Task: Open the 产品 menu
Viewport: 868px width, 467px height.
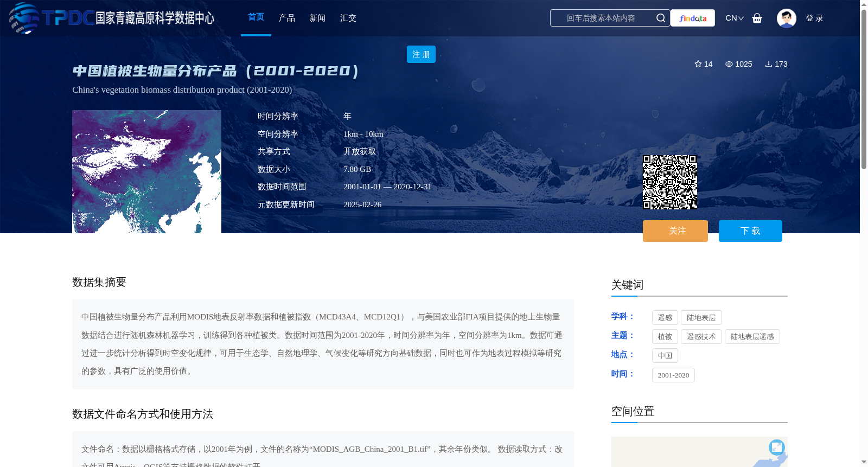Action: 287,18
